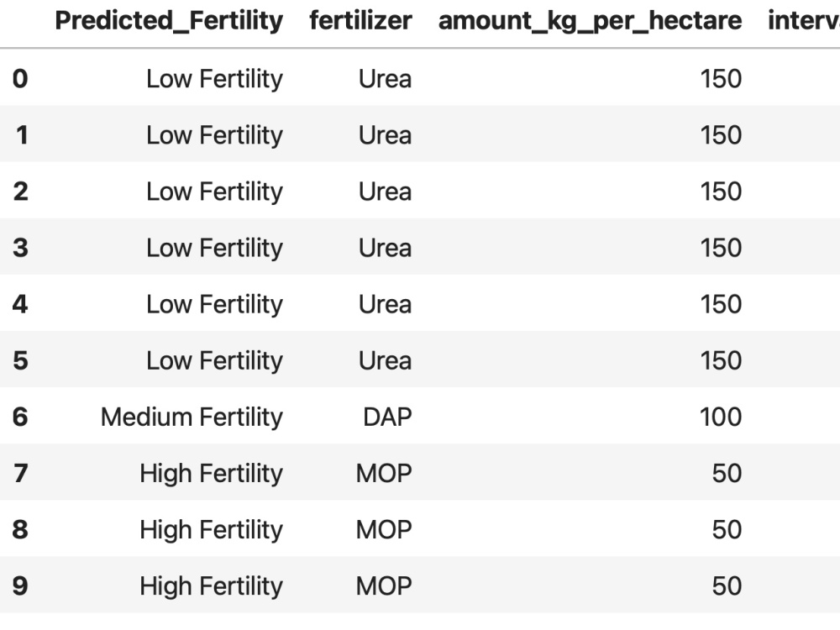This screenshot has height=630, width=840.
Task: Click the amount_kg_per_hectare column header
Action: pyautogui.click(x=590, y=22)
